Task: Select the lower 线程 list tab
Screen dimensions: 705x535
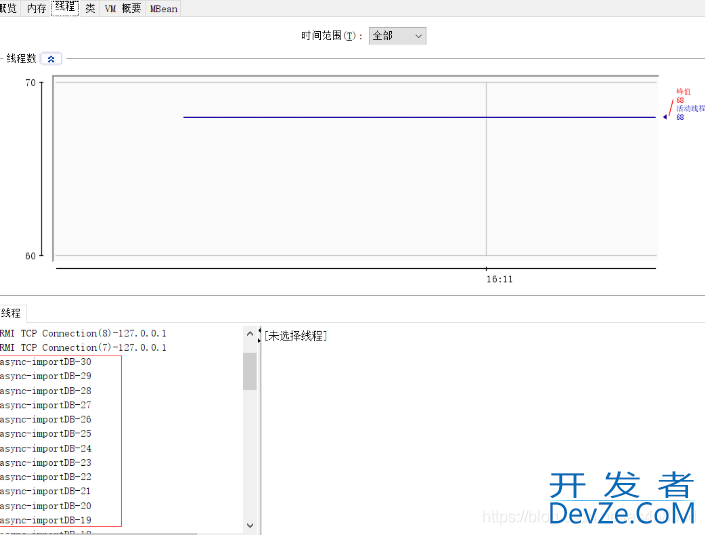Action: point(12,313)
